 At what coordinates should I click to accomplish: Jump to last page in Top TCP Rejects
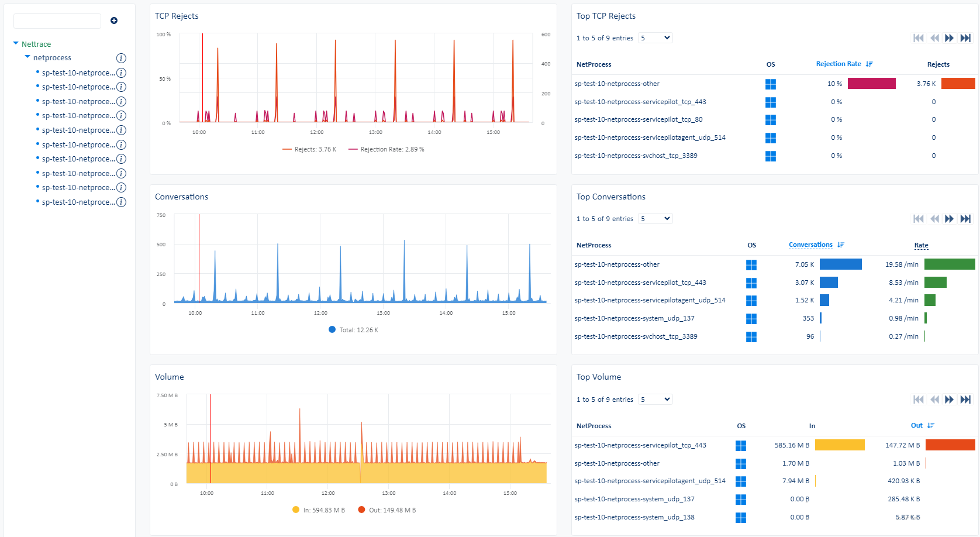pos(965,38)
